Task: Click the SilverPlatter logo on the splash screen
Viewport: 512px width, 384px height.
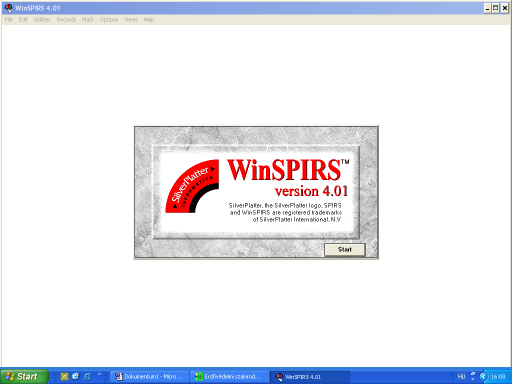Action: pos(192,186)
